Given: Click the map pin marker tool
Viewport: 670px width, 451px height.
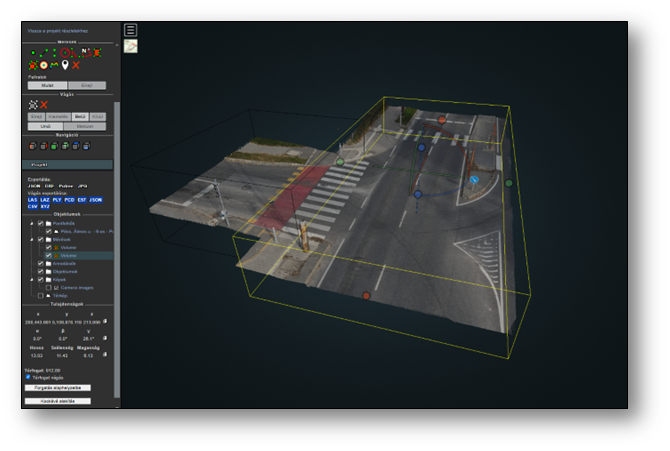Looking at the screenshot, I should pos(66,65).
